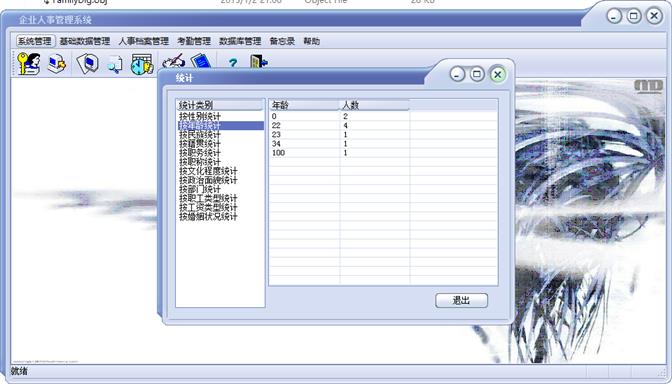Open the 人事档案管理 menu

click(x=144, y=41)
